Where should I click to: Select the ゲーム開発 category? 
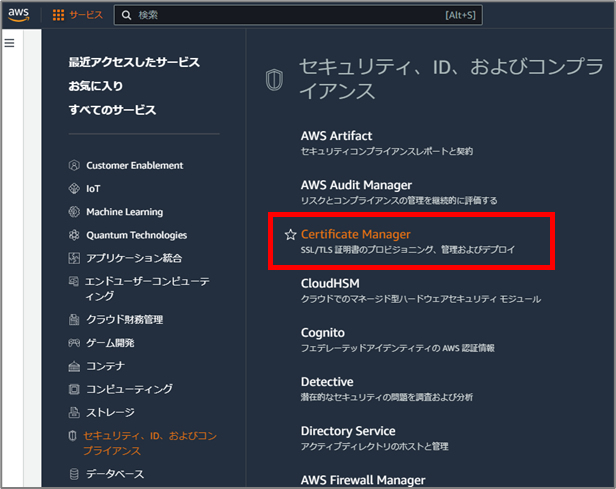pyautogui.click(x=110, y=343)
